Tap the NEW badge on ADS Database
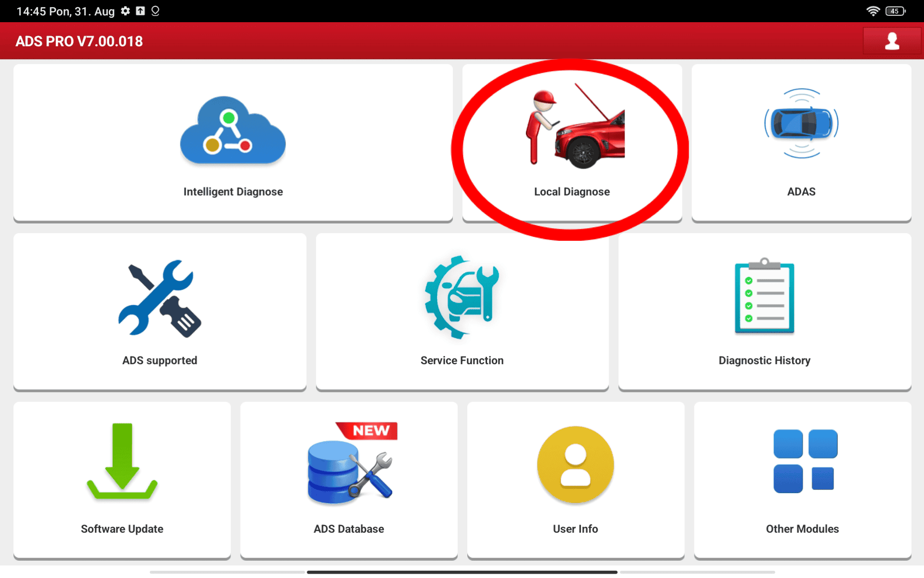 coord(368,430)
